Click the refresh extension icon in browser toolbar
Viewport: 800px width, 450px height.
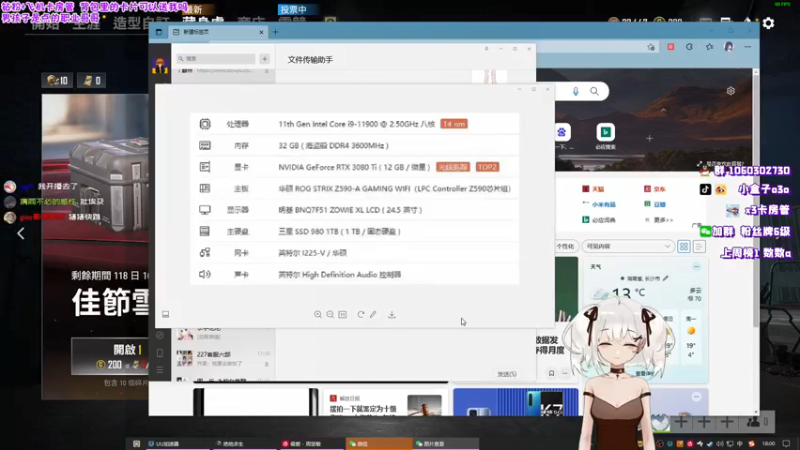point(689,46)
